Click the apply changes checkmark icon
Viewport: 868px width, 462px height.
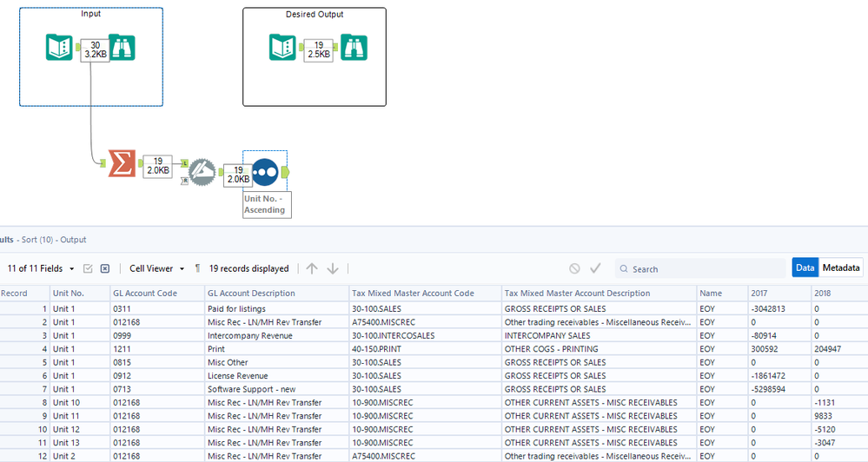[x=596, y=268]
